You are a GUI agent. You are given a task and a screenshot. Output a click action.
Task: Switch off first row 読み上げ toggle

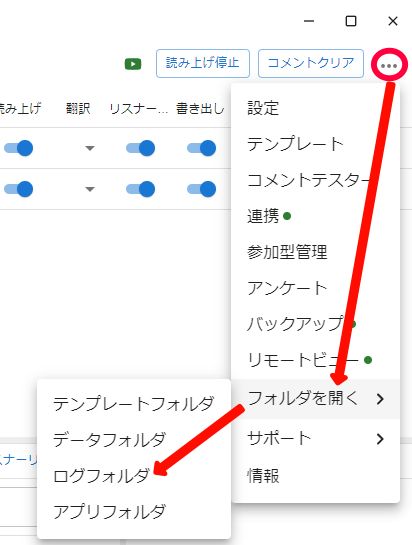[18, 148]
